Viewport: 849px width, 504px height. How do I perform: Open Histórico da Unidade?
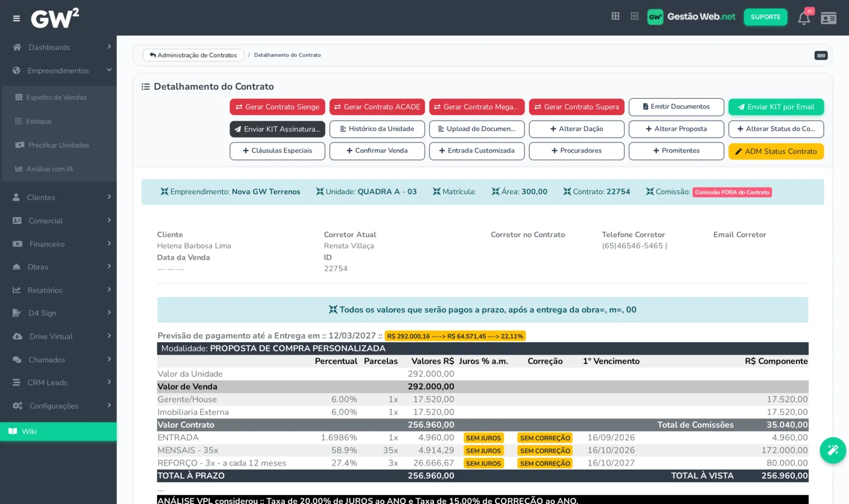pyautogui.click(x=377, y=129)
